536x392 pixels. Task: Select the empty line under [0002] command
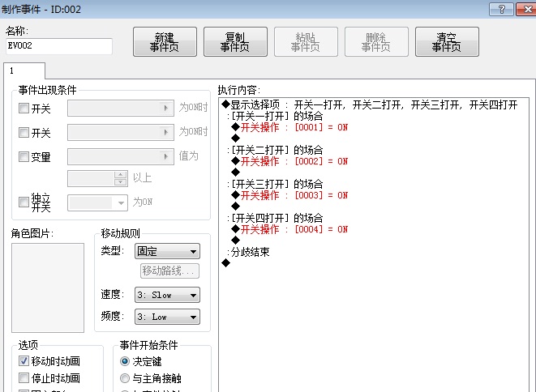pos(235,172)
